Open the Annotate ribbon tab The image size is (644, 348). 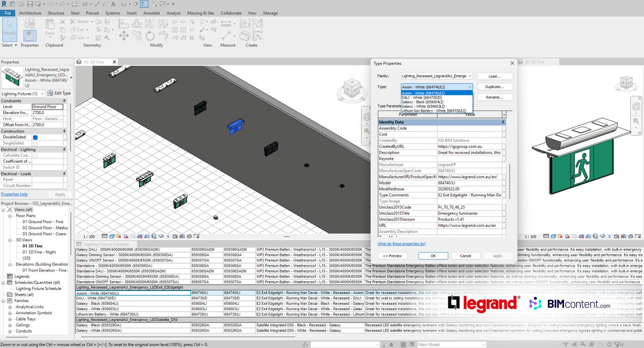152,13
